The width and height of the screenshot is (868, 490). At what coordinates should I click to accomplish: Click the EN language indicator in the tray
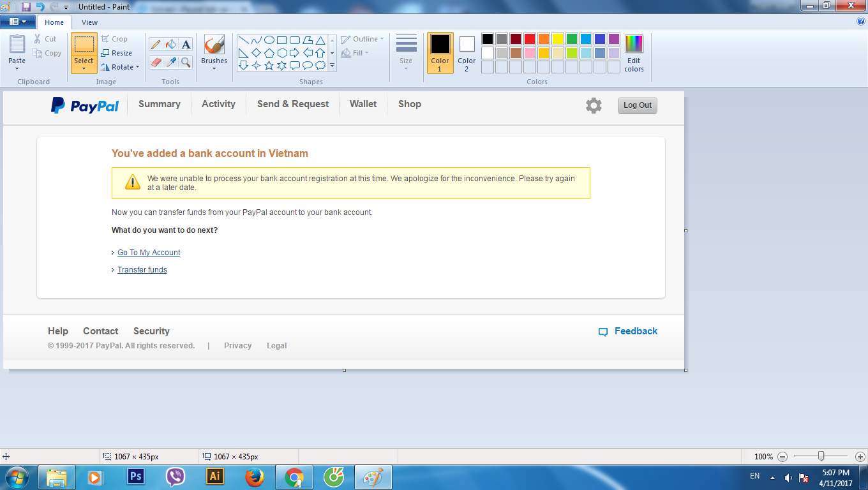[755, 476]
